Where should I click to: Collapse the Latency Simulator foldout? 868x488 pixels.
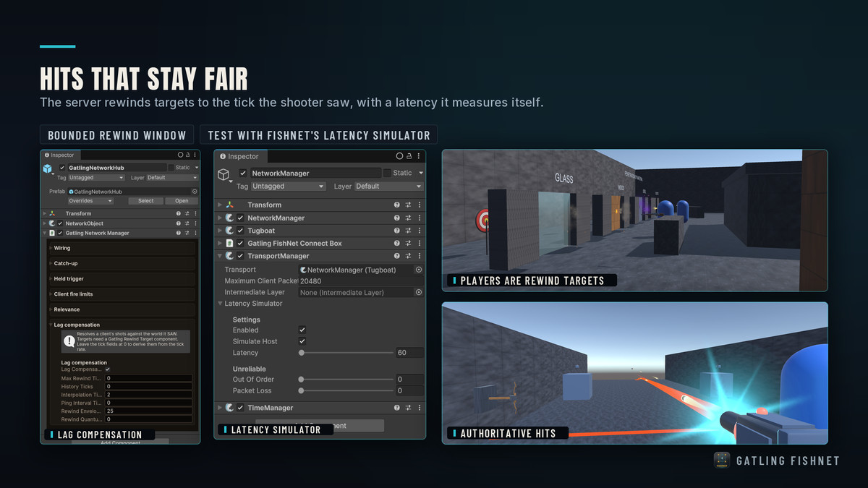(x=220, y=304)
